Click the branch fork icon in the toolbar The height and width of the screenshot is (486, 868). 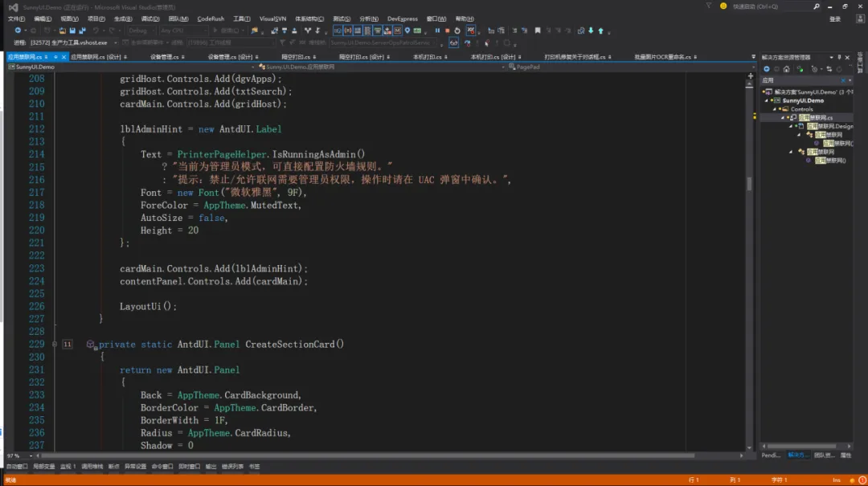[x=308, y=31]
